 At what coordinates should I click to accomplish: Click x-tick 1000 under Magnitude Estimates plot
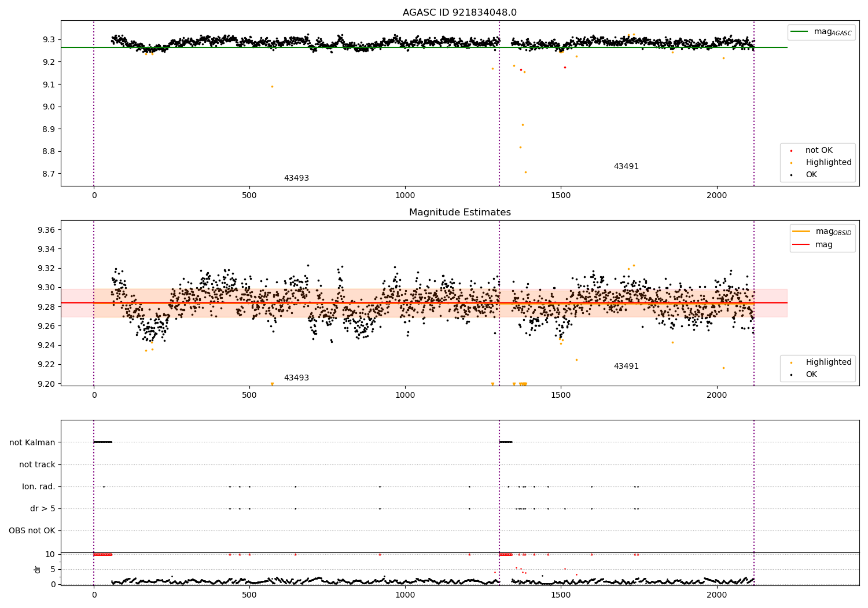405,395
